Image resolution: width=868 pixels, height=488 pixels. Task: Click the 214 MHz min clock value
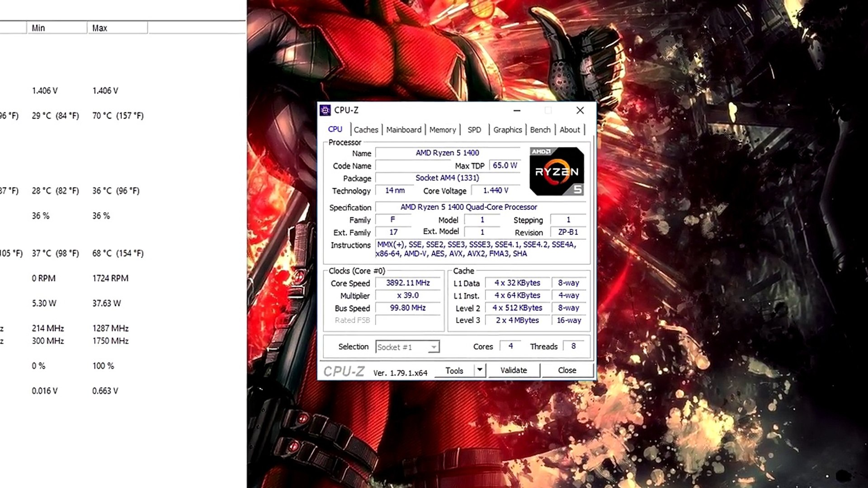point(48,328)
